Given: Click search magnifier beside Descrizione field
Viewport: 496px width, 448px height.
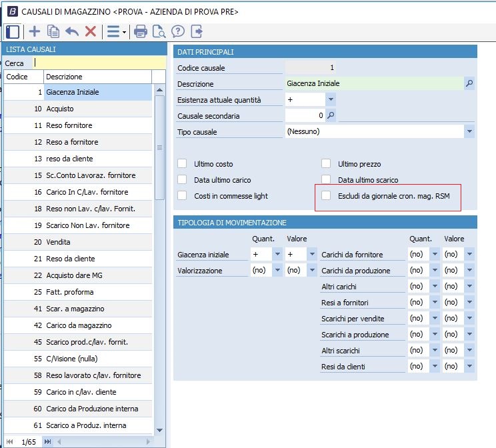Looking at the screenshot, I should pos(469,84).
